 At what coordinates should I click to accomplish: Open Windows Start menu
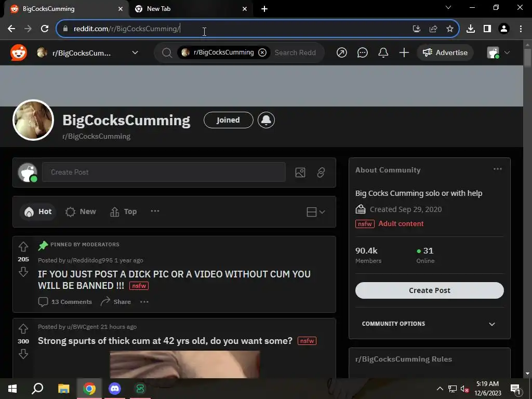[12, 389]
